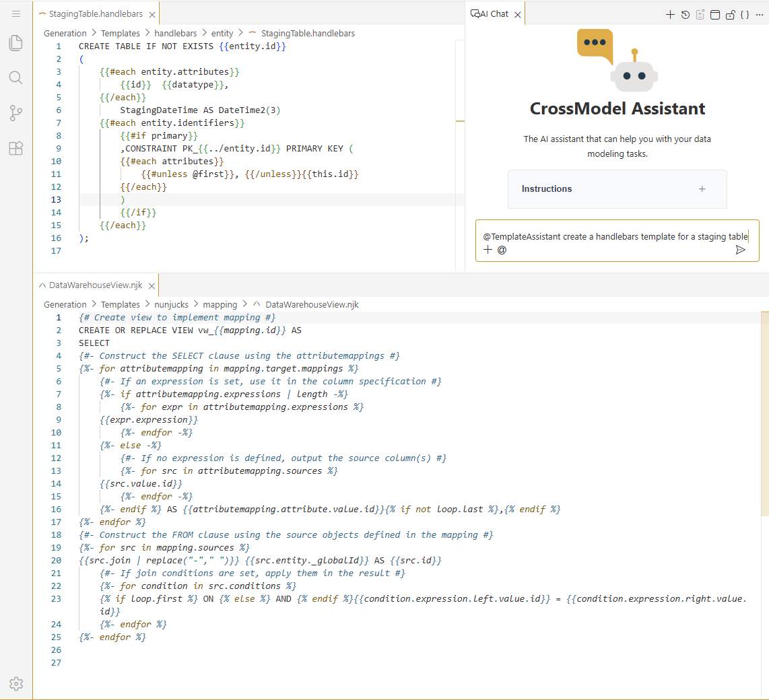Start a new AI chat with plus icon

pos(670,15)
